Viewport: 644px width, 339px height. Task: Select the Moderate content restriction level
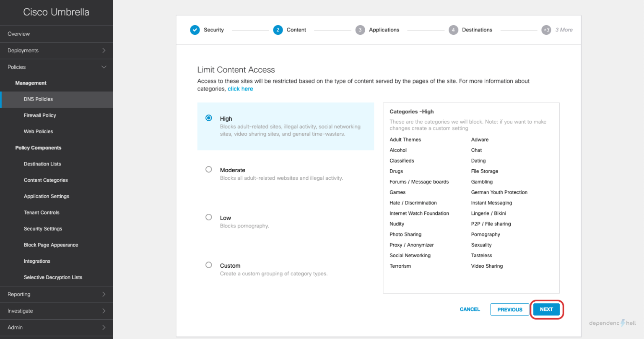pyautogui.click(x=209, y=169)
